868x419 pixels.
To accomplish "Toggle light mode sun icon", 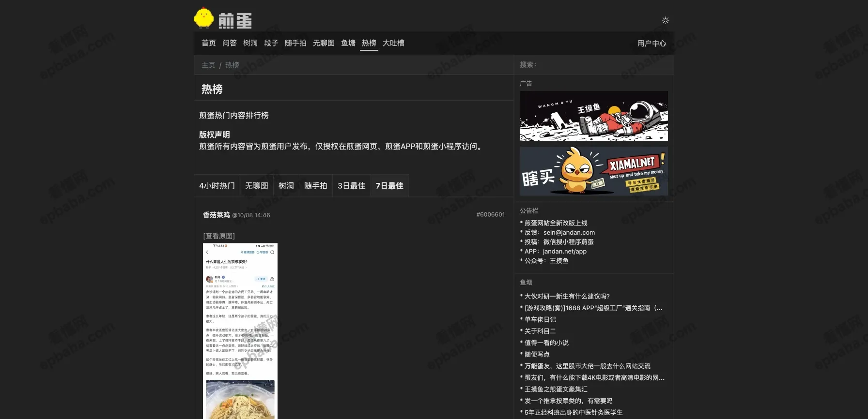I will pyautogui.click(x=666, y=20).
